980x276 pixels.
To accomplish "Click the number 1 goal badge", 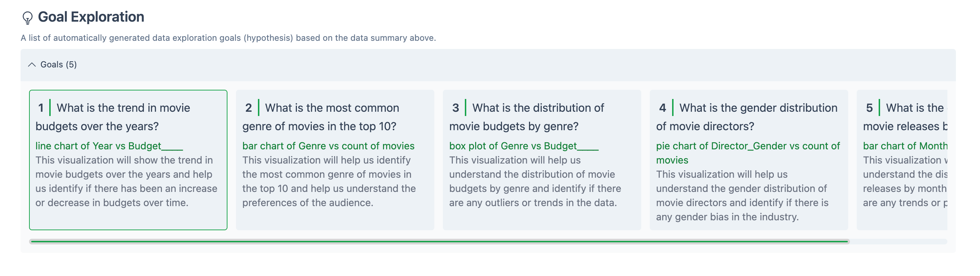I will [x=41, y=108].
